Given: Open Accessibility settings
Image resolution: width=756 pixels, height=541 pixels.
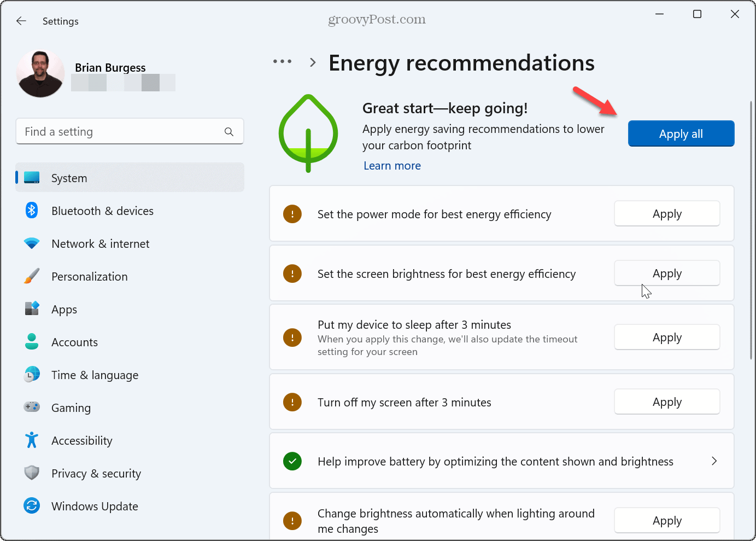Looking at the screenshot, I should coord(130,440).
